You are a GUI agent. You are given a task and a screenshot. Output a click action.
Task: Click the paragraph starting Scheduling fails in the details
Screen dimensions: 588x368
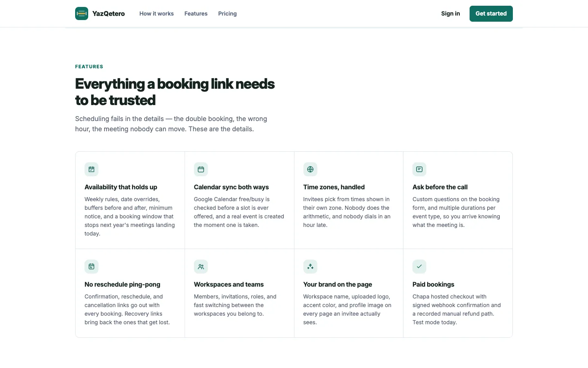(x=171, y=124)
